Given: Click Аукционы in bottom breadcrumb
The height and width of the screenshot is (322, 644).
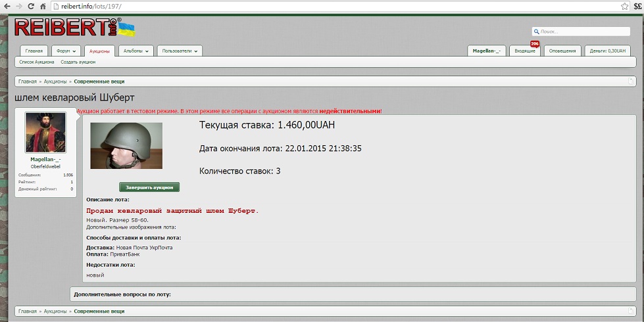Looking at the screenshot, I should tap(55, 311).
